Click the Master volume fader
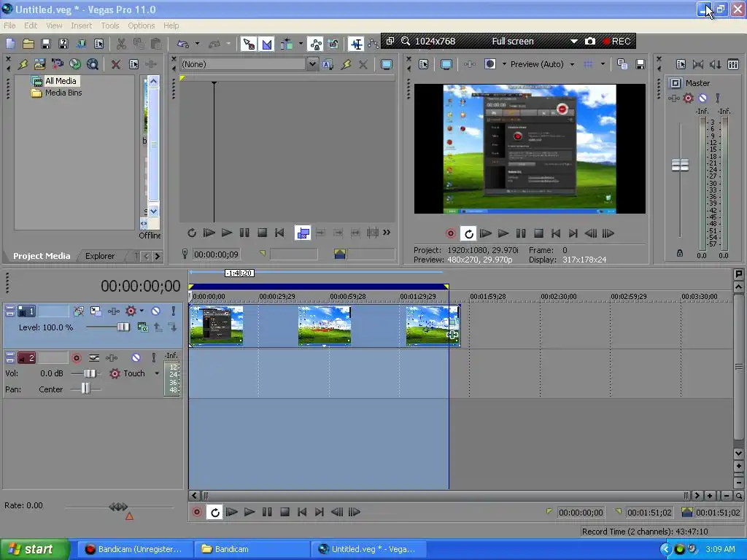 click(x=680, y=166)
